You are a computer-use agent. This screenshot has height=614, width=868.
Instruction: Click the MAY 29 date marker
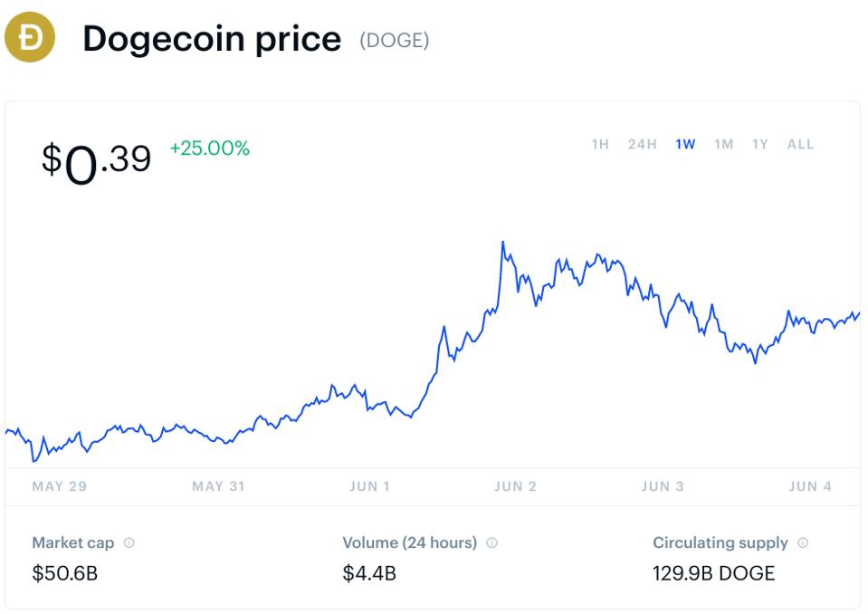(x=60, y=487)
